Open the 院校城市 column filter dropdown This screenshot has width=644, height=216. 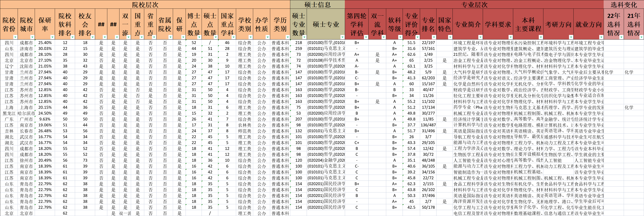tap(32, 37)
